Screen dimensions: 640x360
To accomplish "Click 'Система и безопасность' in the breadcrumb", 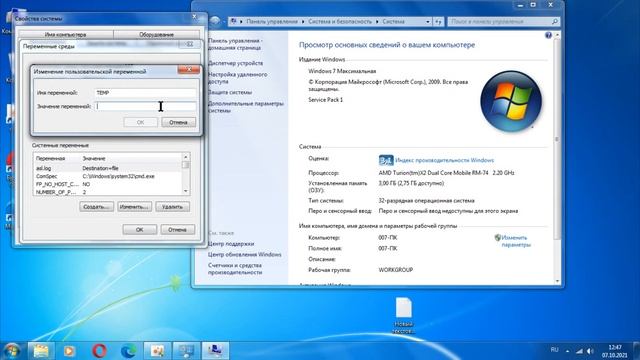I will click(x=340, y=22).
